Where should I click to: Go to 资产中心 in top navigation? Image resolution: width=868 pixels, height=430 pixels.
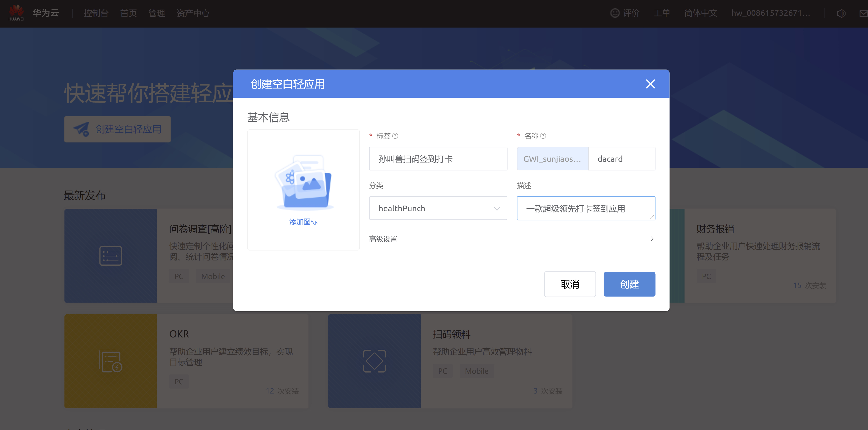click(x=193, y=13)
